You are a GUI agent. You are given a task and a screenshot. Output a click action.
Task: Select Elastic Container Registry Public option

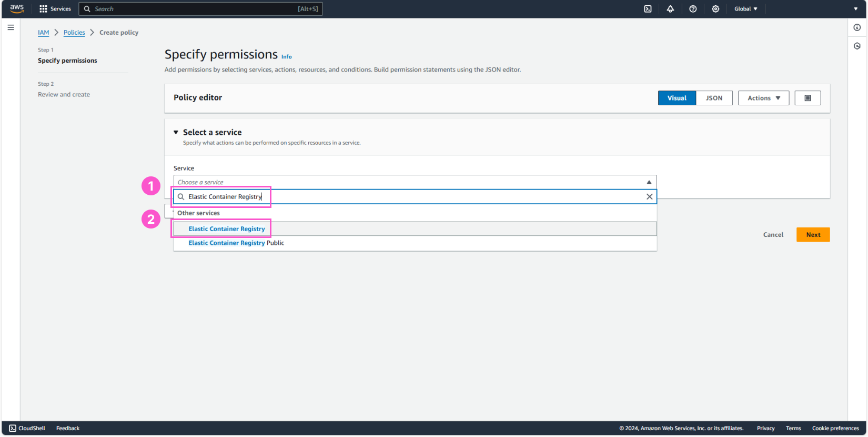tap(415, 243)
